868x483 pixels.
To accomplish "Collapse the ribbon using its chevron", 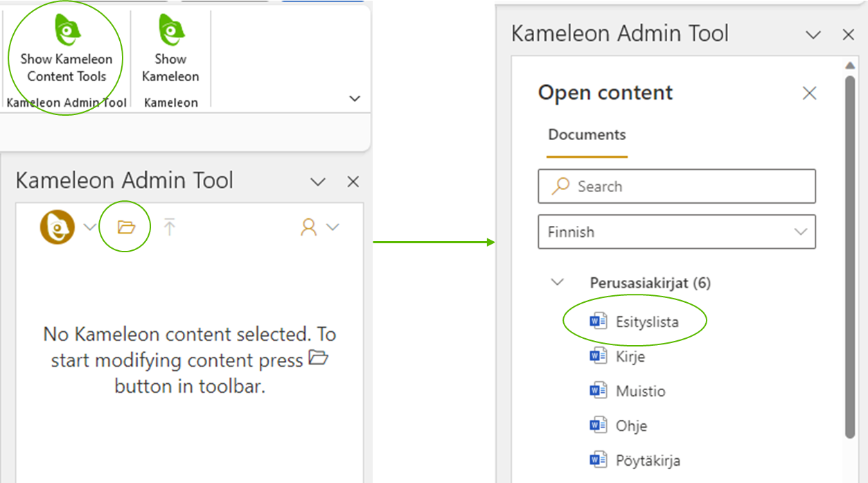I will (x=355, y=99).
